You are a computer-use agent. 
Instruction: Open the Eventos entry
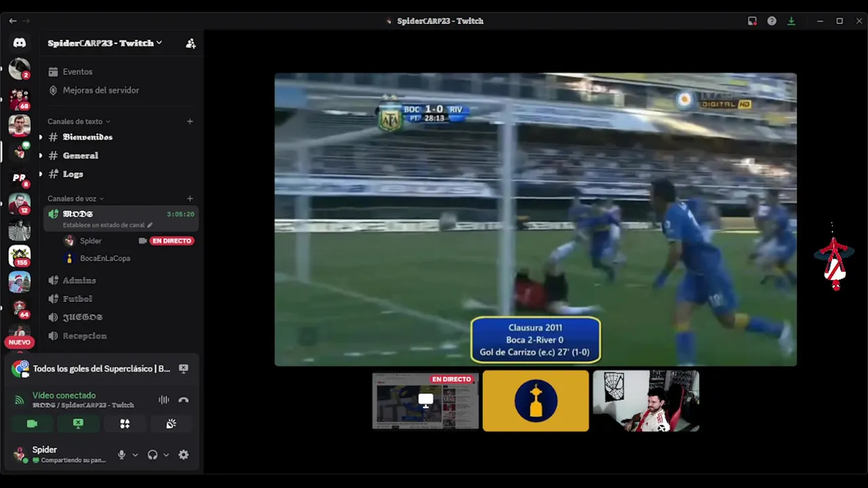[x=121, y=72]
